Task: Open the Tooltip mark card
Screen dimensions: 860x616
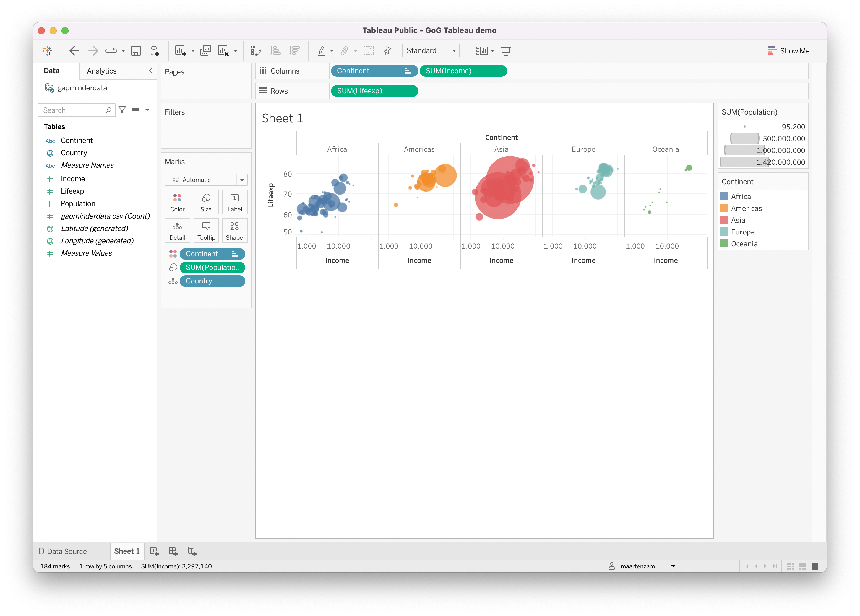Action: click(206, 230)
